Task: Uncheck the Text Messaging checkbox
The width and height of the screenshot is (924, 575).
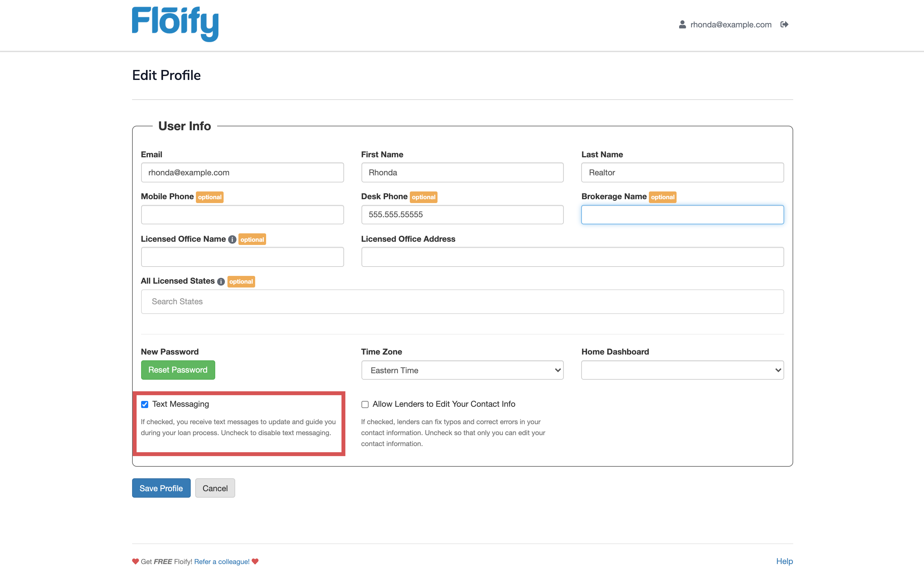Action: (145, 404)
